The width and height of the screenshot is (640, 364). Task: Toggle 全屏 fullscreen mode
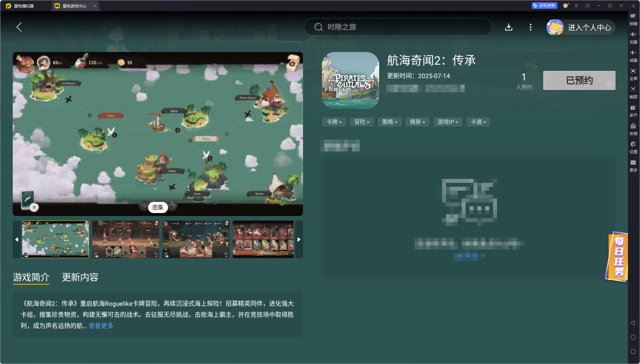coord(633,75)
